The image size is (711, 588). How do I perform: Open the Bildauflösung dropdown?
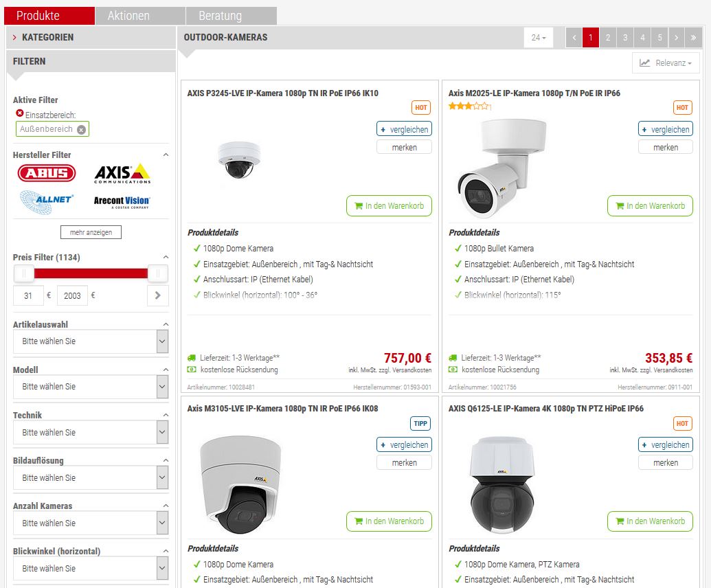(91, 478)
